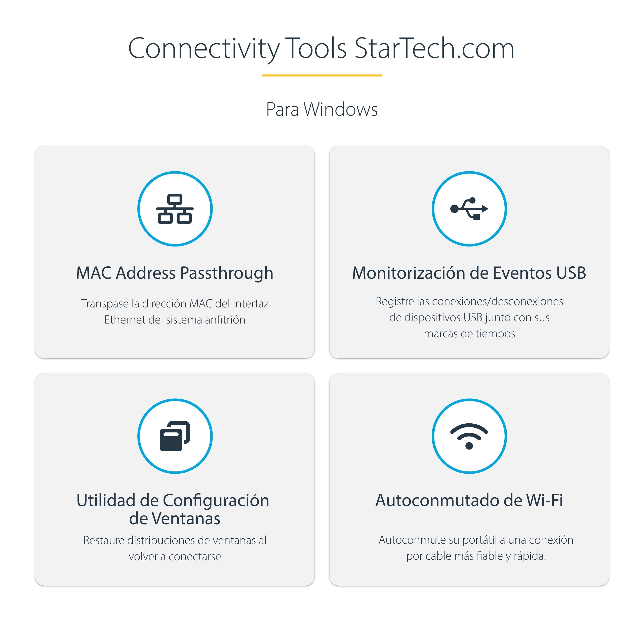The image size is (644, 644).
Task: Click the Ethernet network icon
Action: (175, 209)
